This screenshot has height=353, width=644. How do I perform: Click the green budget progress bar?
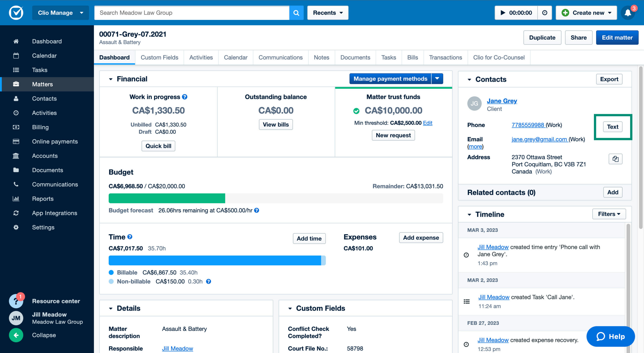pos(167,198)
